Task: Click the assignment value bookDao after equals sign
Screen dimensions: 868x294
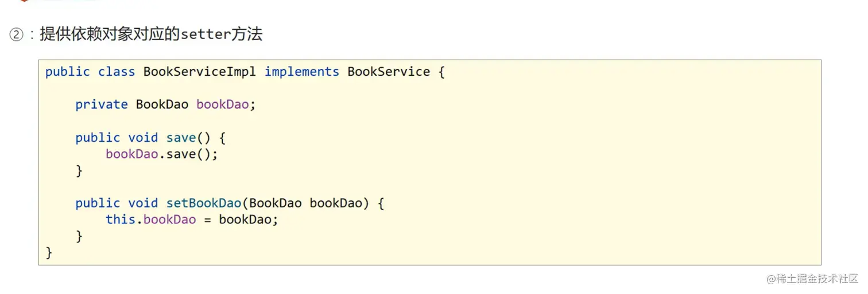Action: point(245,219)
